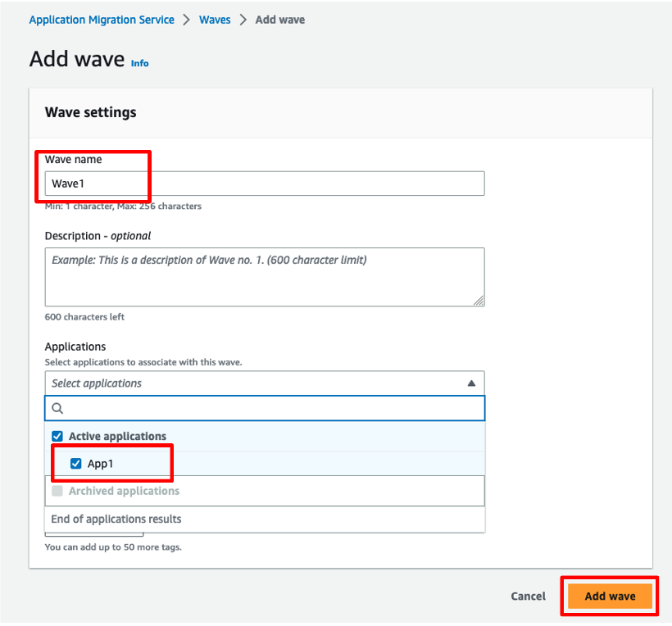Click '600 characters left' text
The image size is (672, 626).
84,317
